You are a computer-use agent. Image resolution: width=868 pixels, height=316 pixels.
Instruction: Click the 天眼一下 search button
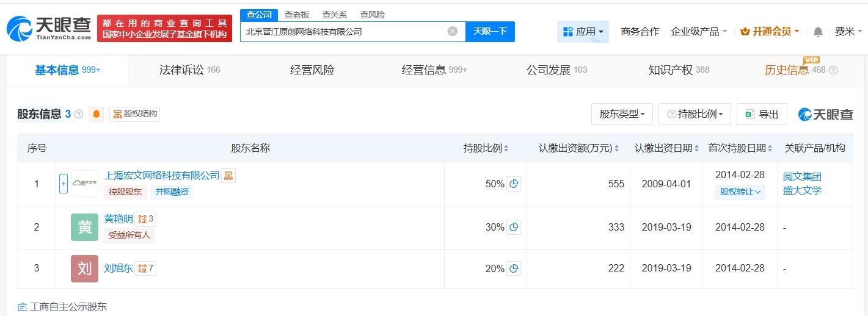(x=490, y=31)
